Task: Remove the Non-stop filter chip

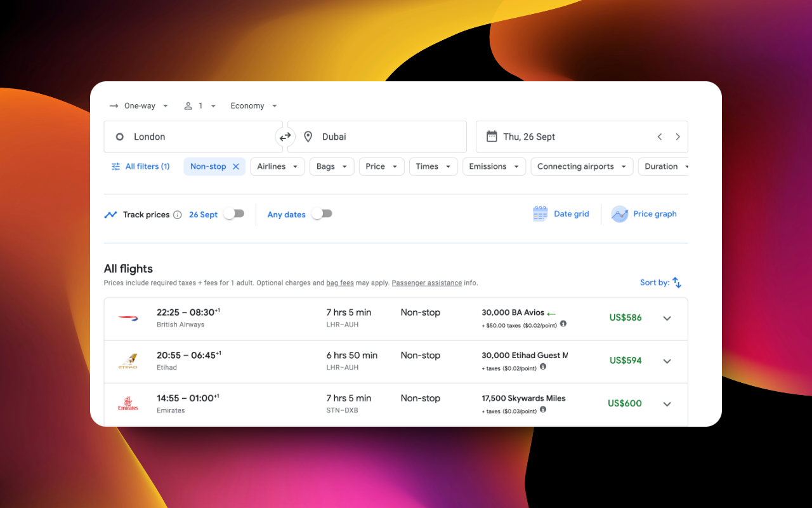Action: [x=235, y=166]
